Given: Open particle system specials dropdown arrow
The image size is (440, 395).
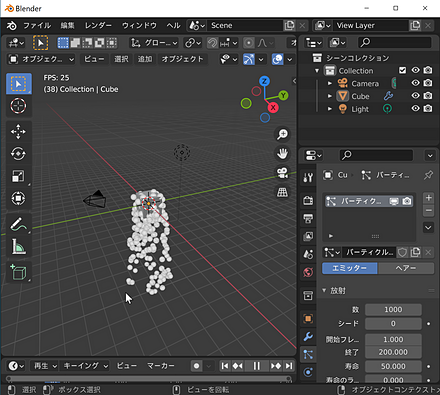Looking at the screenshot, I should pos(428,228).
